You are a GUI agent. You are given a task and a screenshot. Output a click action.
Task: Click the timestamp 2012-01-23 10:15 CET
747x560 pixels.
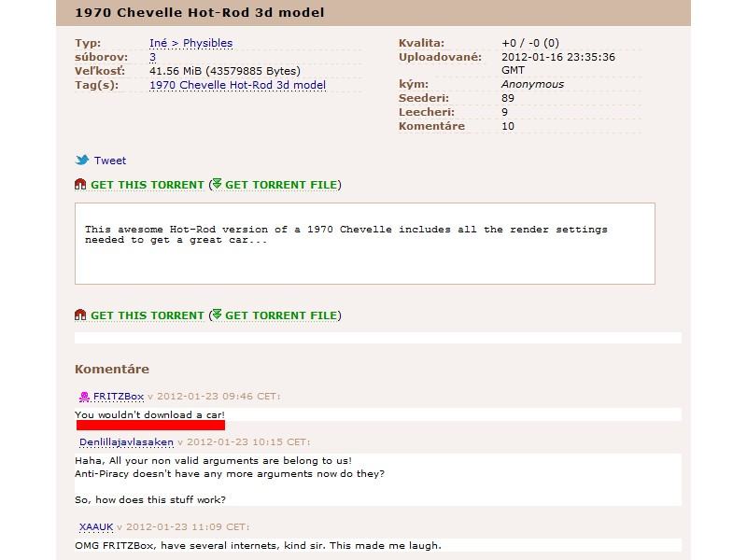(x=248, y=441)
